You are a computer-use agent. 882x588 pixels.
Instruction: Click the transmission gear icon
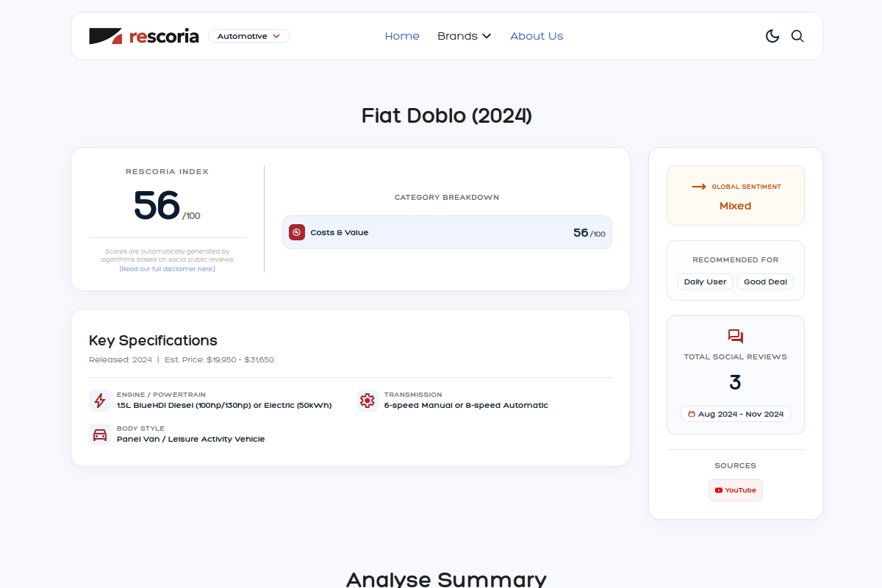click(367, 401)
